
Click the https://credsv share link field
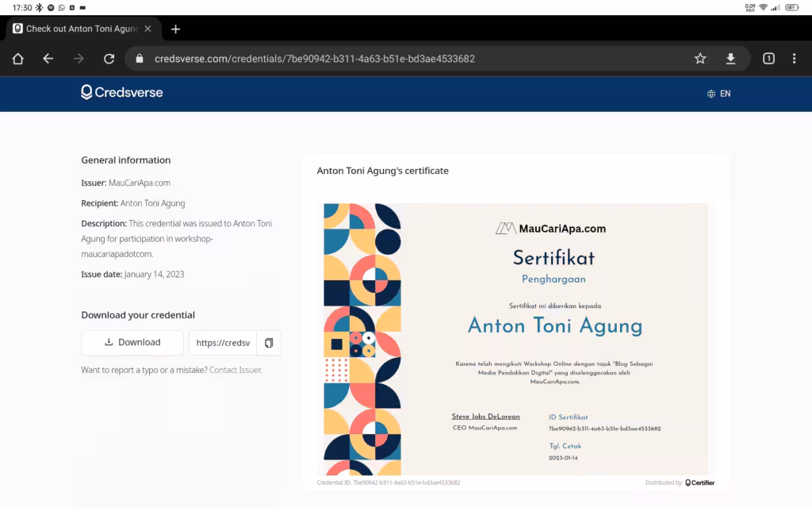(223, 343)
